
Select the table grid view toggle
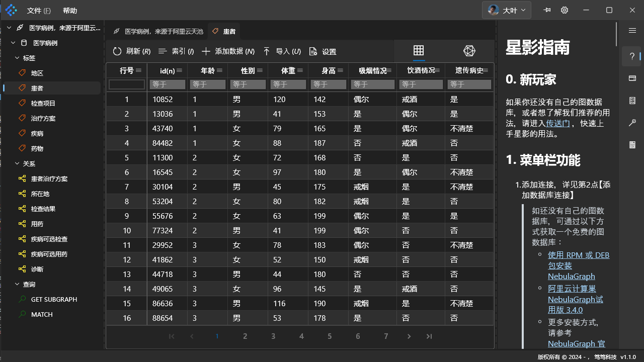click(419, 50)
